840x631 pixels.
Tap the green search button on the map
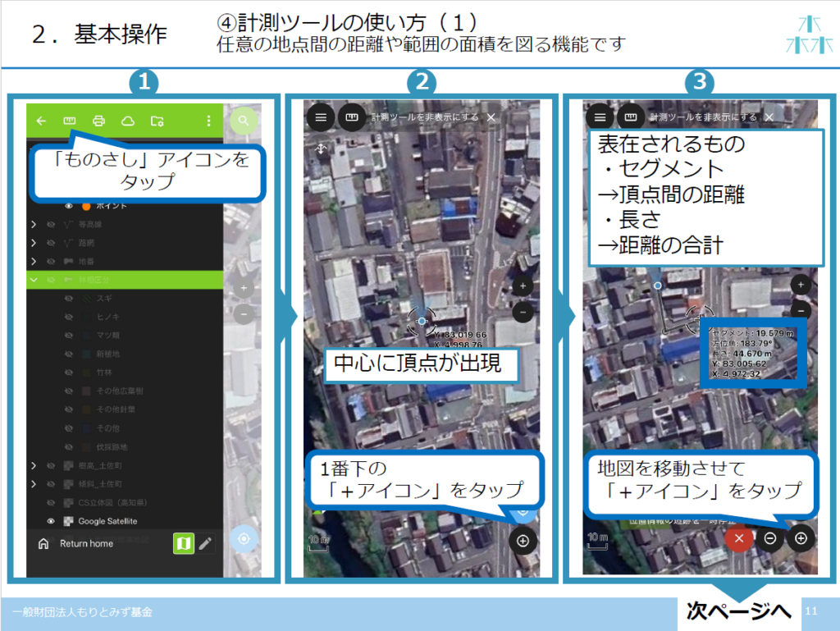point(243,121)
